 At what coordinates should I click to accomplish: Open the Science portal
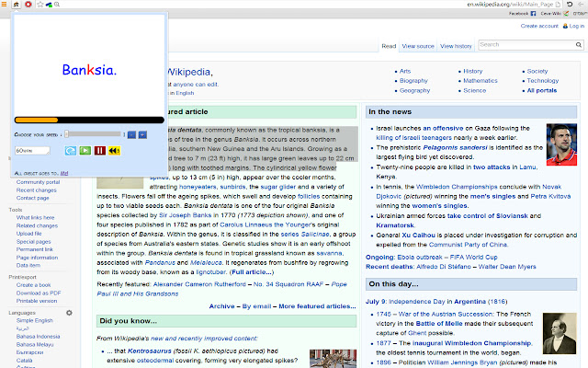click(x=474, y=90)
